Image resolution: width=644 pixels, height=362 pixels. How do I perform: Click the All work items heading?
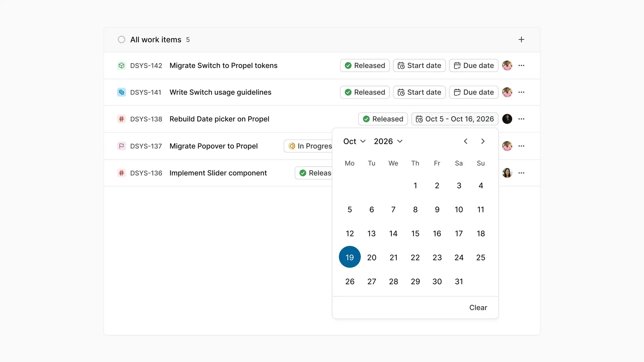156,40
